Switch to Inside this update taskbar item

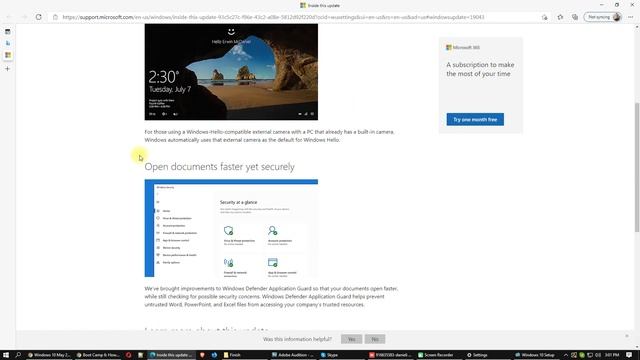coord(171,355)
